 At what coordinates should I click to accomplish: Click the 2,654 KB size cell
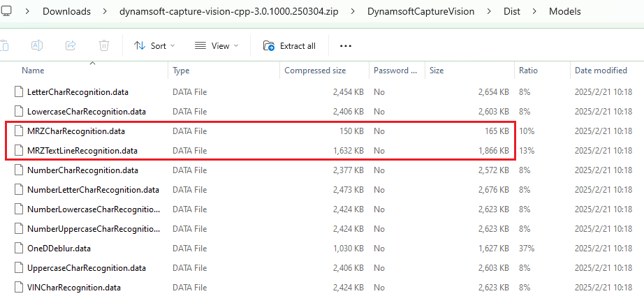(x=494, y=92)
